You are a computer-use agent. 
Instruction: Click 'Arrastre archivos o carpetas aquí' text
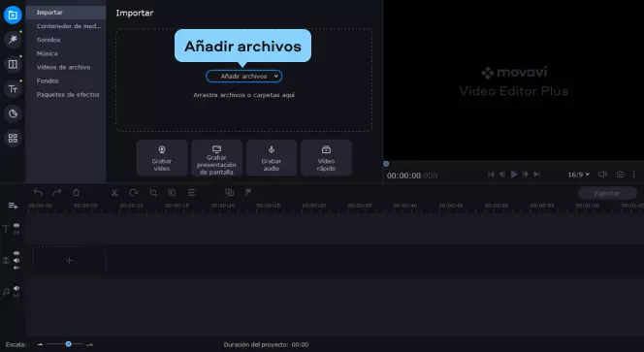click(x=244, y=95)
